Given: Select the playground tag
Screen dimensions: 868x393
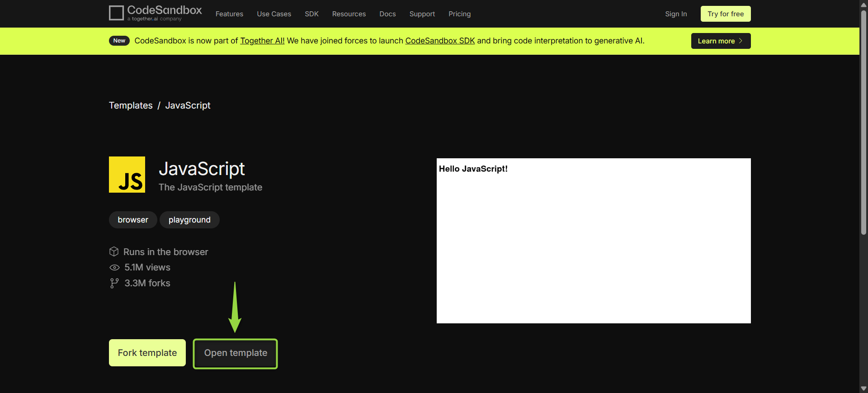Looking at the screenshot, I should point(189,220).
